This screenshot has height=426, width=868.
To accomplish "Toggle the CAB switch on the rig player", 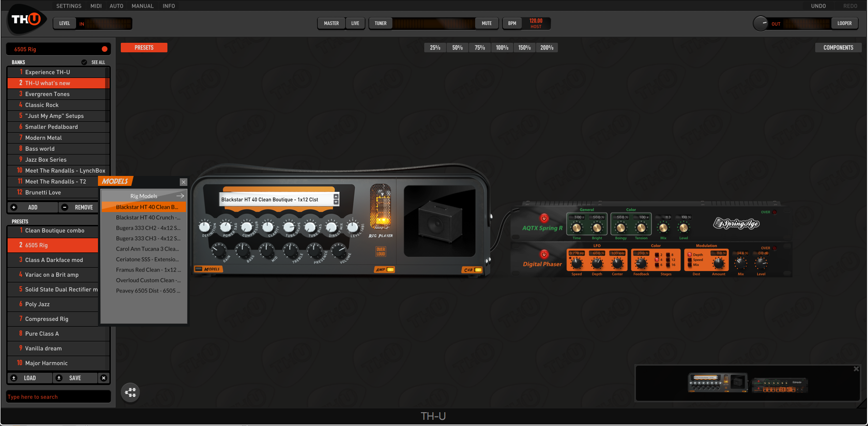I will [478, 270].
